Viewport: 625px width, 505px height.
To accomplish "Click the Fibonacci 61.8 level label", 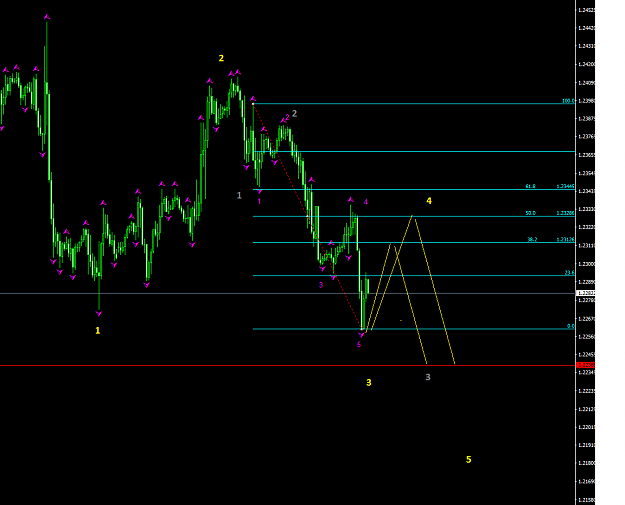I will pyautogui.click(x=531, y=186).
